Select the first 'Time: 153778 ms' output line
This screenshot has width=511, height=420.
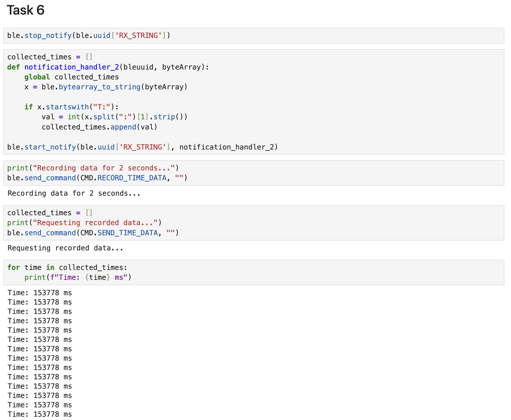[x=40, y=292]
